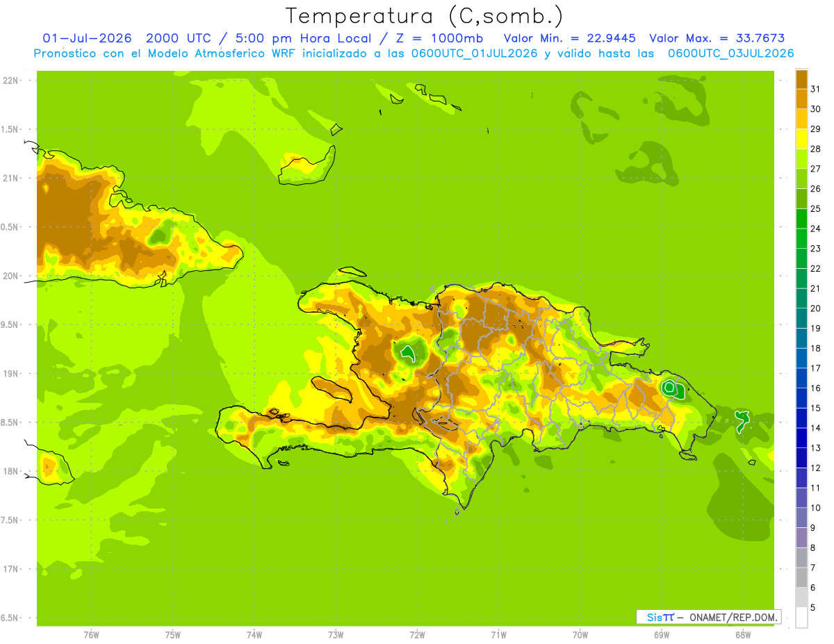Click the legend scale value 25
Screen dimensions: 834x644
pos(815,208)
